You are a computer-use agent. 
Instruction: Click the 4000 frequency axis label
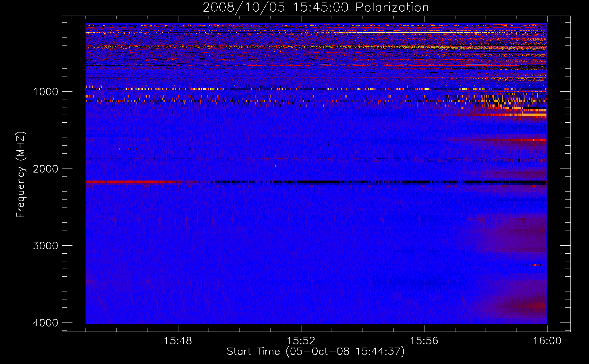(x=46, y=323)
